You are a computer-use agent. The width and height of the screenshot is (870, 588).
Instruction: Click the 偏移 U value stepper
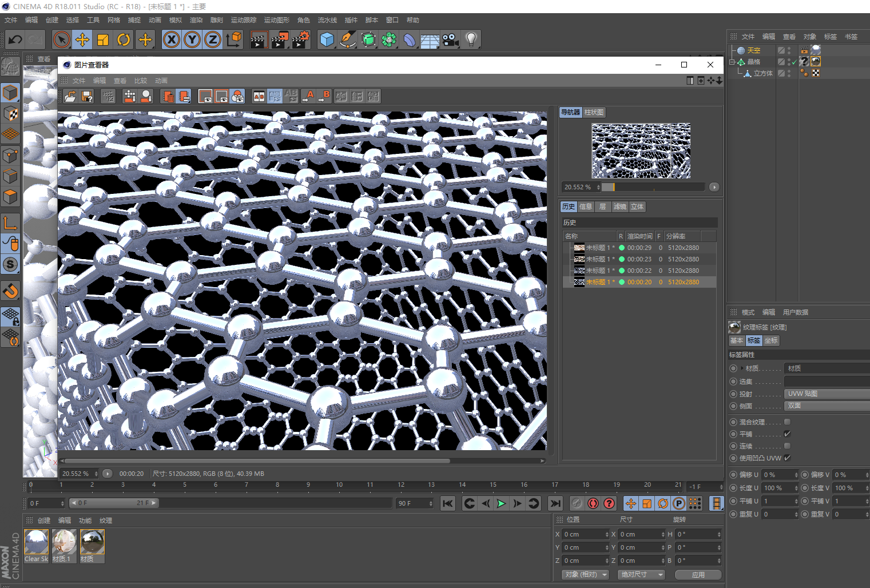tap(796, 475)
